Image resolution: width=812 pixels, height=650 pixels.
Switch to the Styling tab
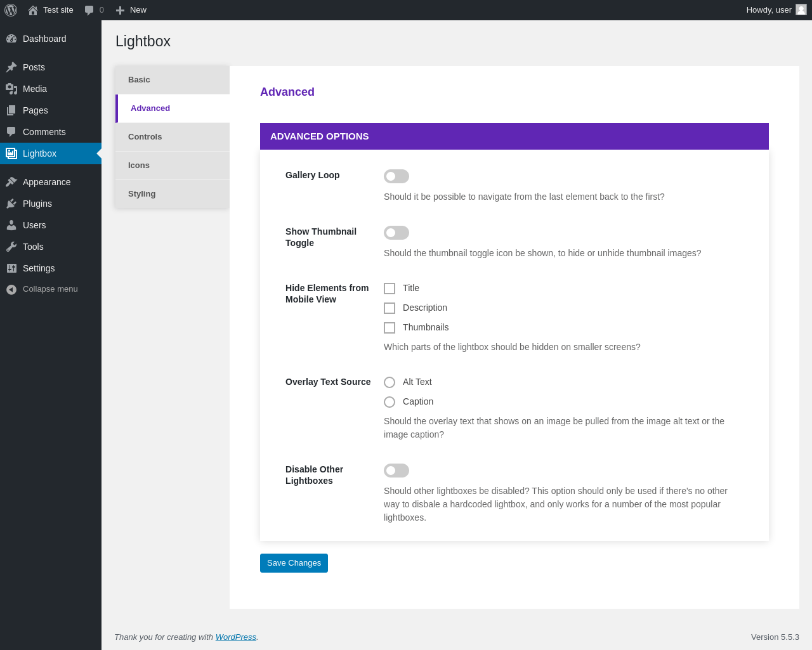pos(173,194)
